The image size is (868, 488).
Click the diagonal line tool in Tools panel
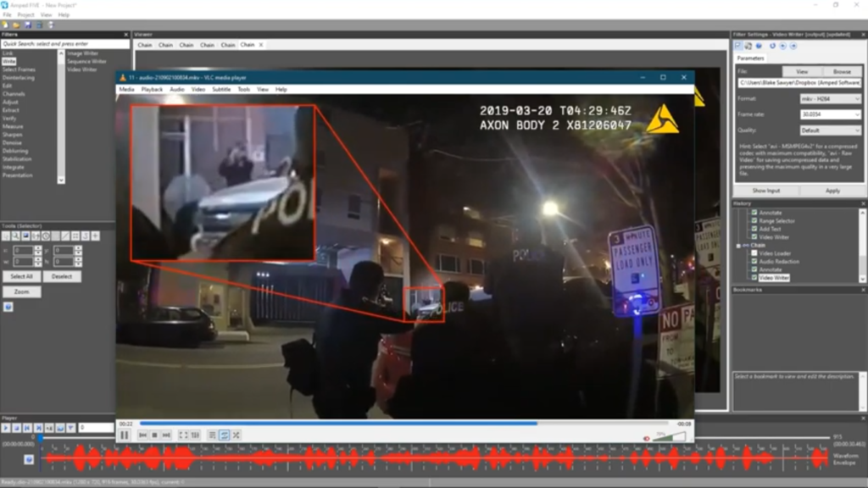click(65, 236)
